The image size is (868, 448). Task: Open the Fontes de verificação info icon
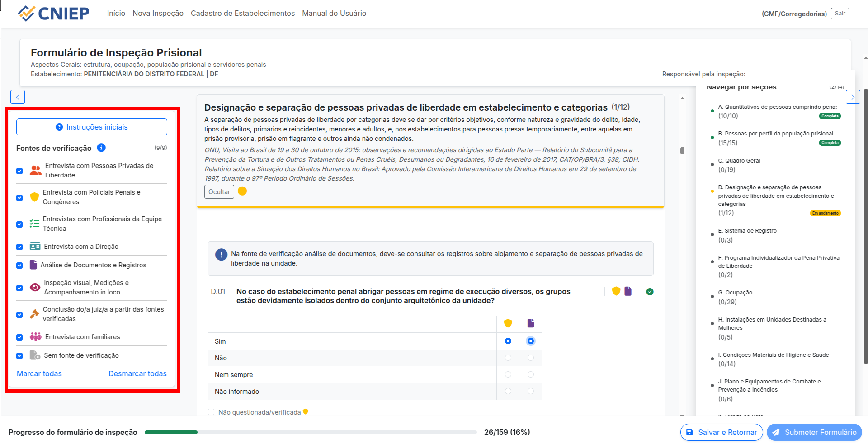[101, 148]
